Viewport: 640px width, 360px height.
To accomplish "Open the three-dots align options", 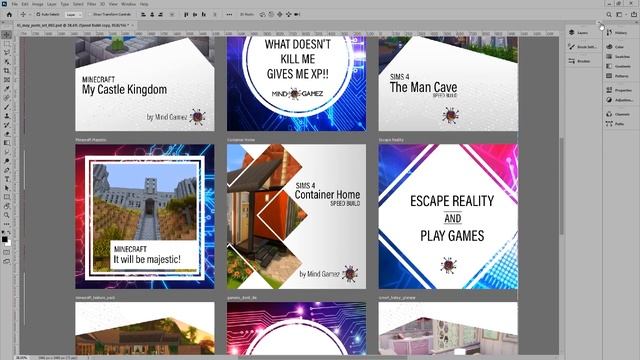I will pos(229,14).
